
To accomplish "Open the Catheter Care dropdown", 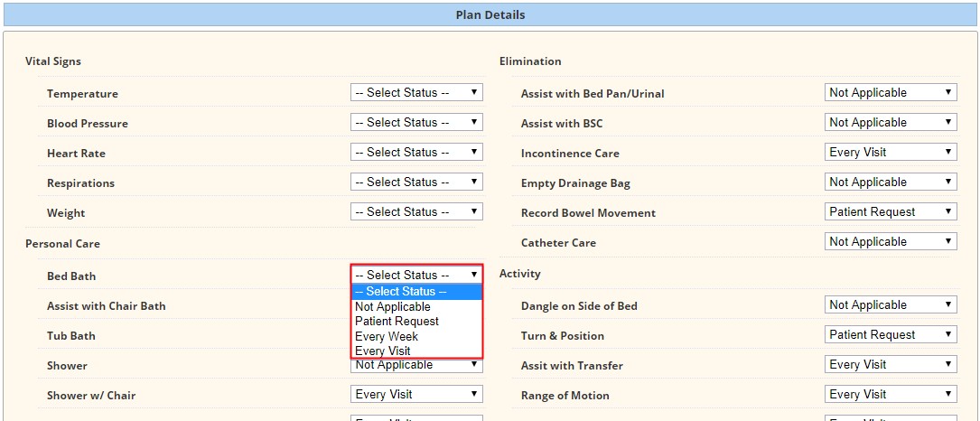I will click(x=891, y=241).
